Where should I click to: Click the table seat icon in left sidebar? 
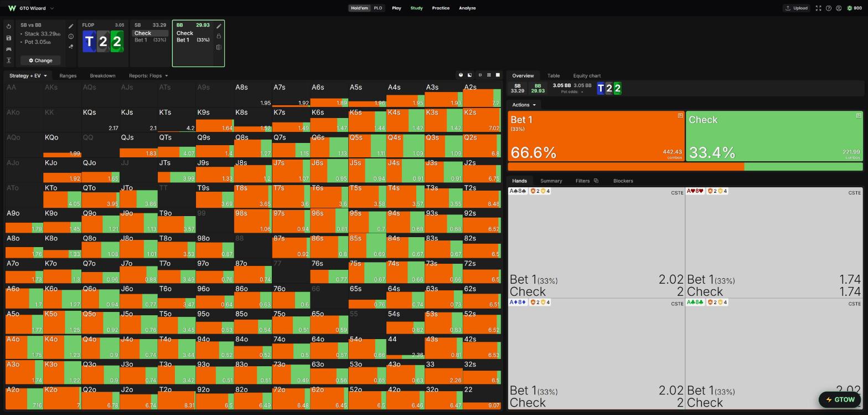(9, 49)
